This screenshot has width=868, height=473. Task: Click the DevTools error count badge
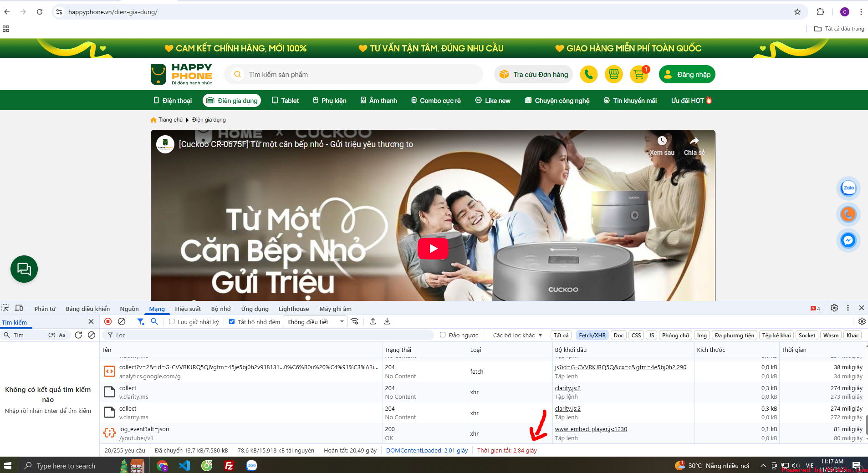[815, 309]
